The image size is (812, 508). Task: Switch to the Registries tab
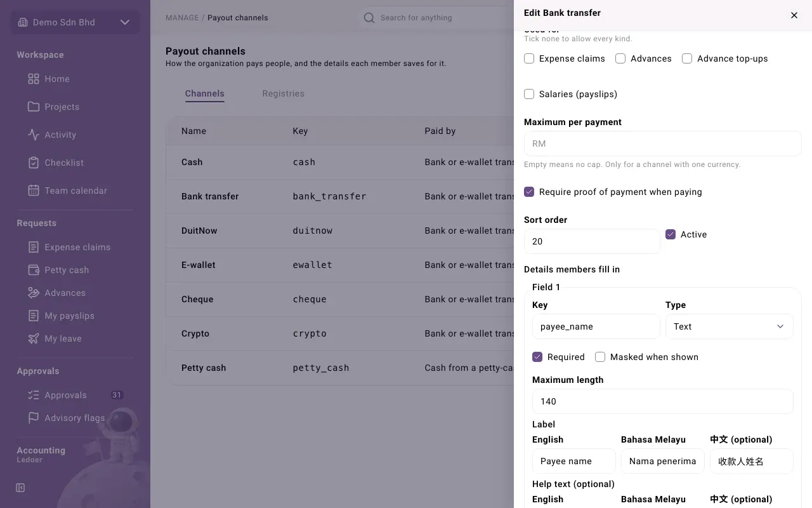pos(283,93)
